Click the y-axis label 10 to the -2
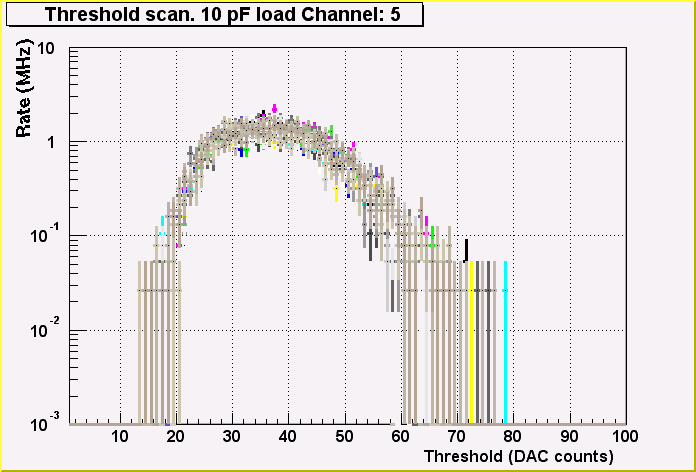 tap(47, 329)
